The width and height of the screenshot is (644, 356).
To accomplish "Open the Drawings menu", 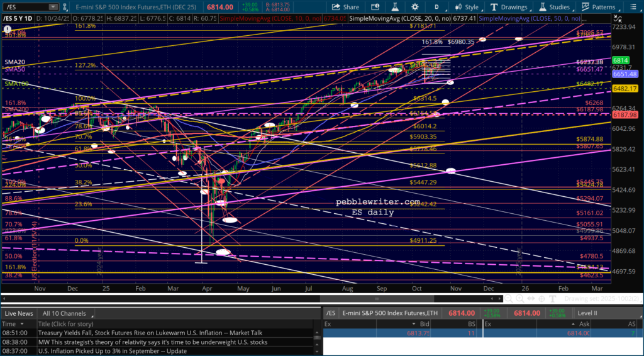I will pos(508,7).
